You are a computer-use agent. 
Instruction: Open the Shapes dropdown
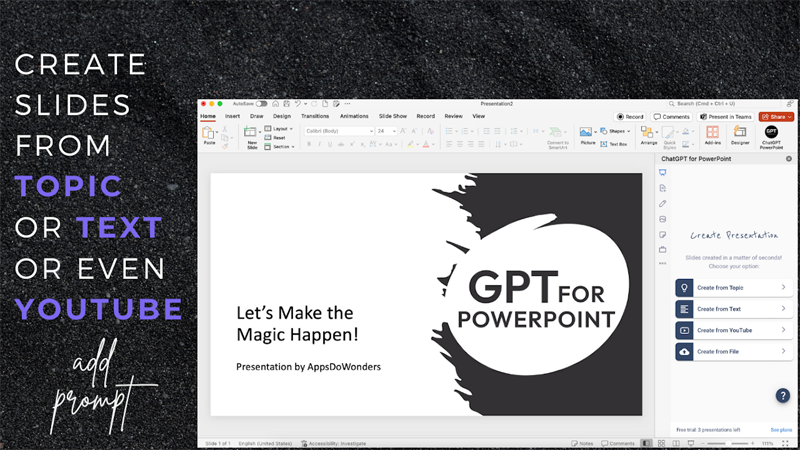coord(615,130)
